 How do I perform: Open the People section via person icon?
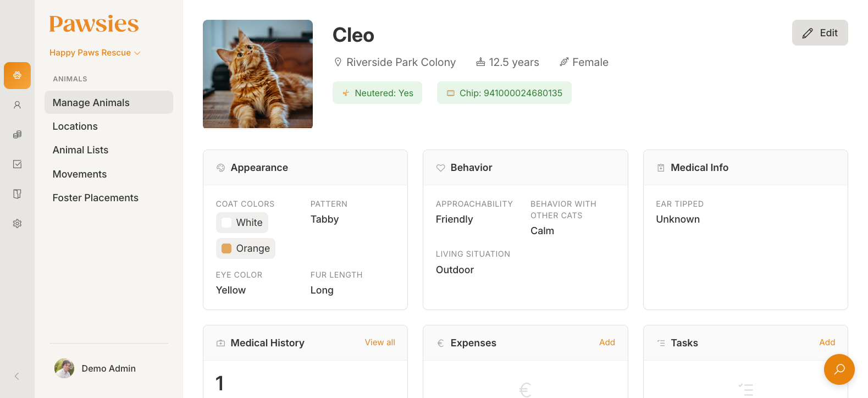pyautogui.click(x=17, y=104)
